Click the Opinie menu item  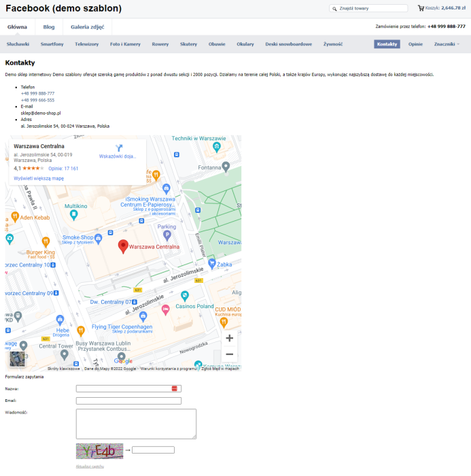(415, 44)
